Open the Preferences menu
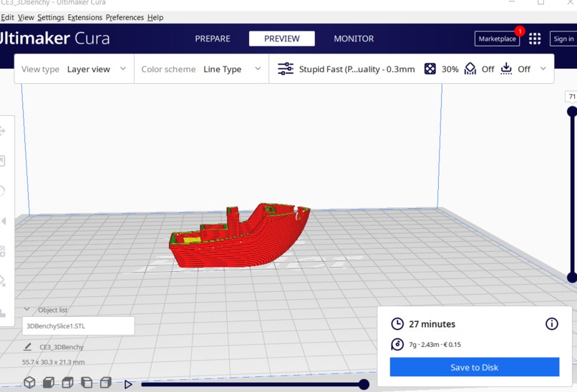This screenshot has height=392, width=577. click(x=125, y=17)
